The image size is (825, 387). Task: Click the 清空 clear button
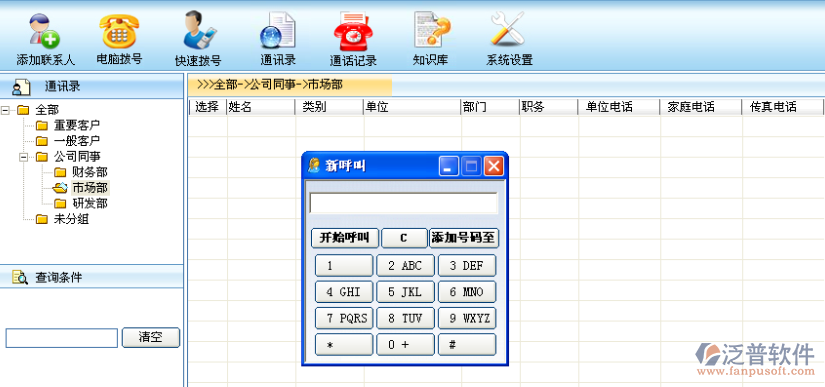[150, 338]
